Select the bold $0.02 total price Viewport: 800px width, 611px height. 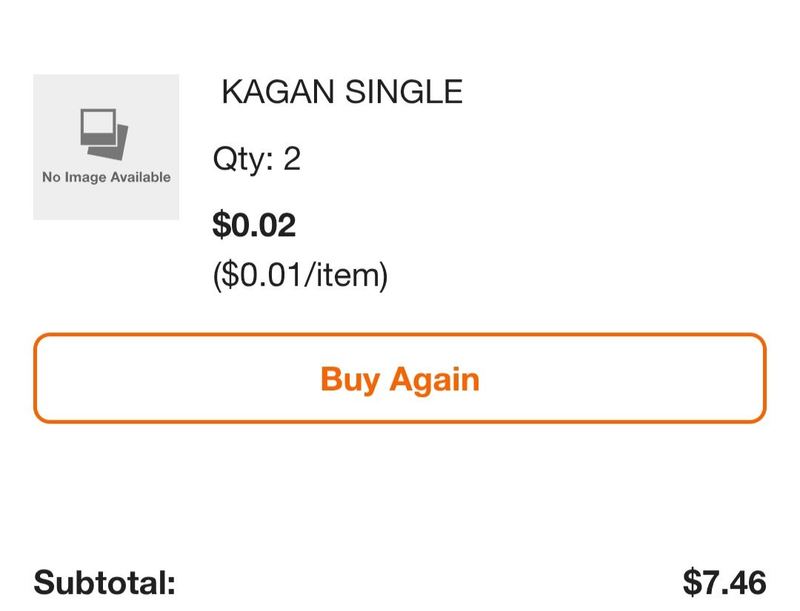click(x=254, y=225)
